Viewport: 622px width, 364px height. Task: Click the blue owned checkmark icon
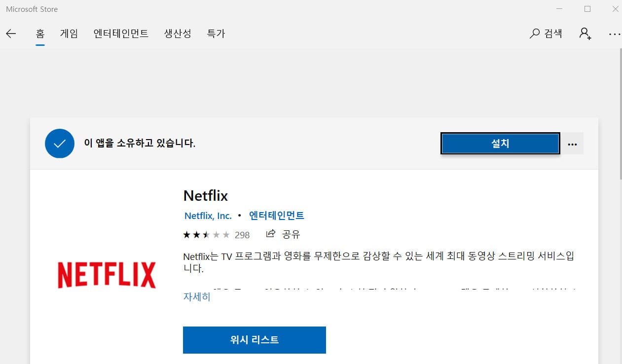coord(59,144)
